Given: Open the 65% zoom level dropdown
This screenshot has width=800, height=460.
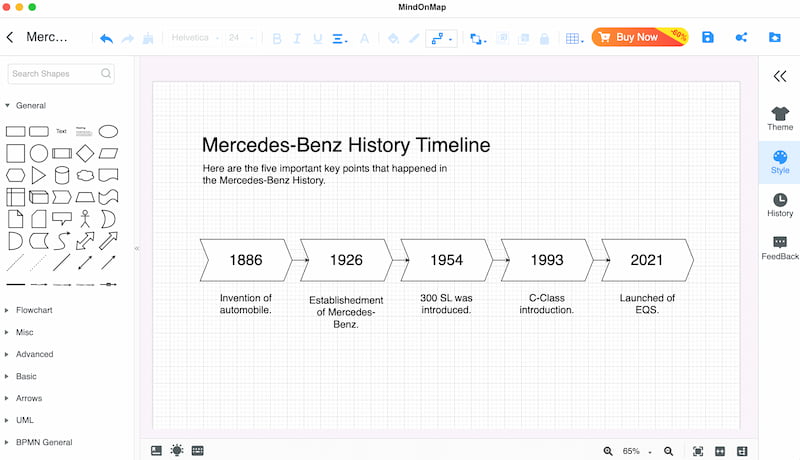Looking at the screenshot, I should 637,451.
